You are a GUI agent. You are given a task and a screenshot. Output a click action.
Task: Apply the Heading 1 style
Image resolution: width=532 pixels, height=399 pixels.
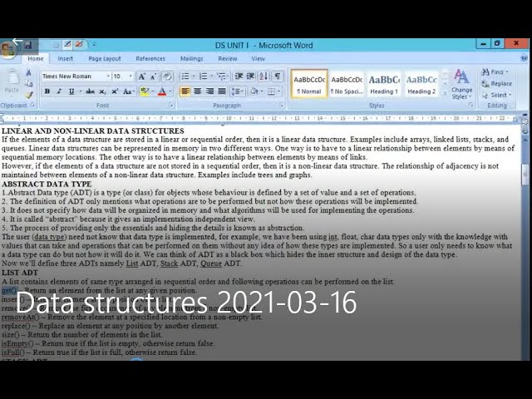coord(384,84)
